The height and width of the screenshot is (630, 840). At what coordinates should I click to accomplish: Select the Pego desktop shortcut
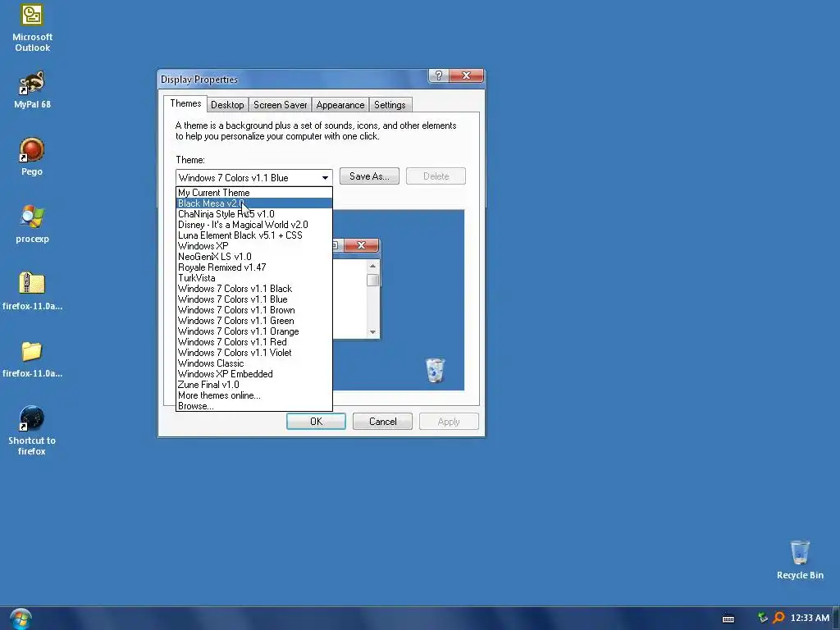click(x=32, y=157)
